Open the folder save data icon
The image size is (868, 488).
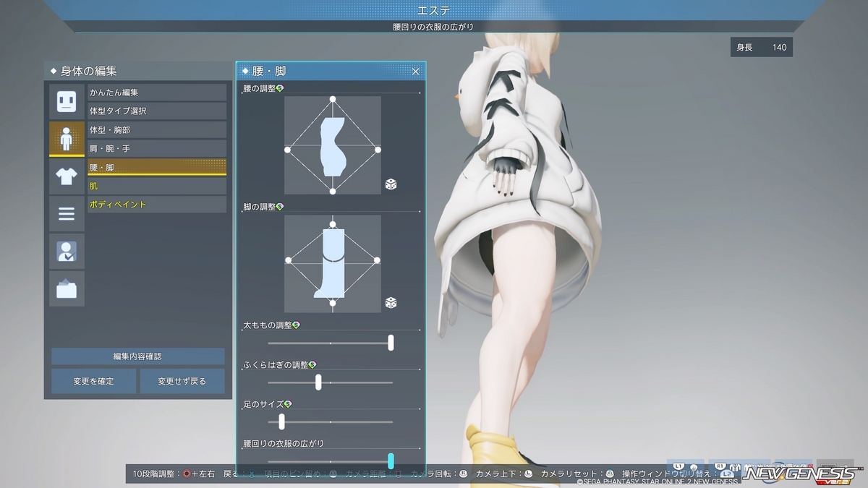coord(67,288)
